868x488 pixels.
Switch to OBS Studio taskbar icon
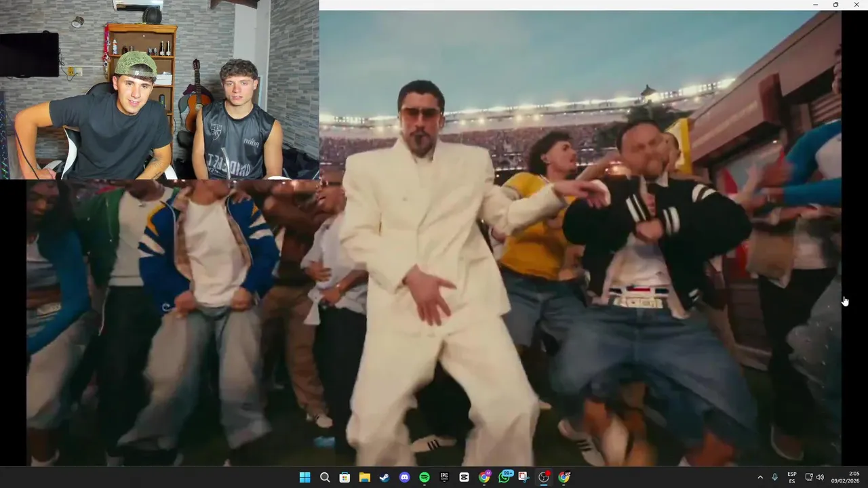pyautogui.click(x=544, y=477)
